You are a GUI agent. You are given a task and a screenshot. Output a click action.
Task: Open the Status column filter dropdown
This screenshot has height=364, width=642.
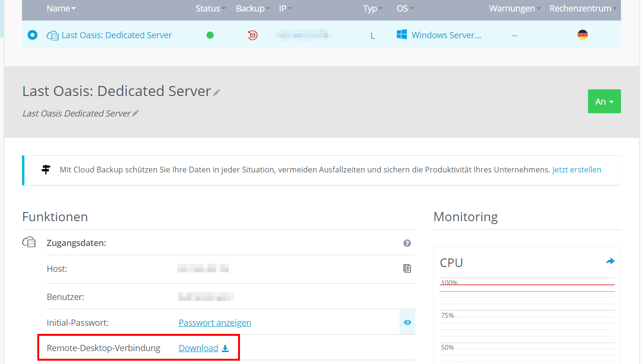211,9
